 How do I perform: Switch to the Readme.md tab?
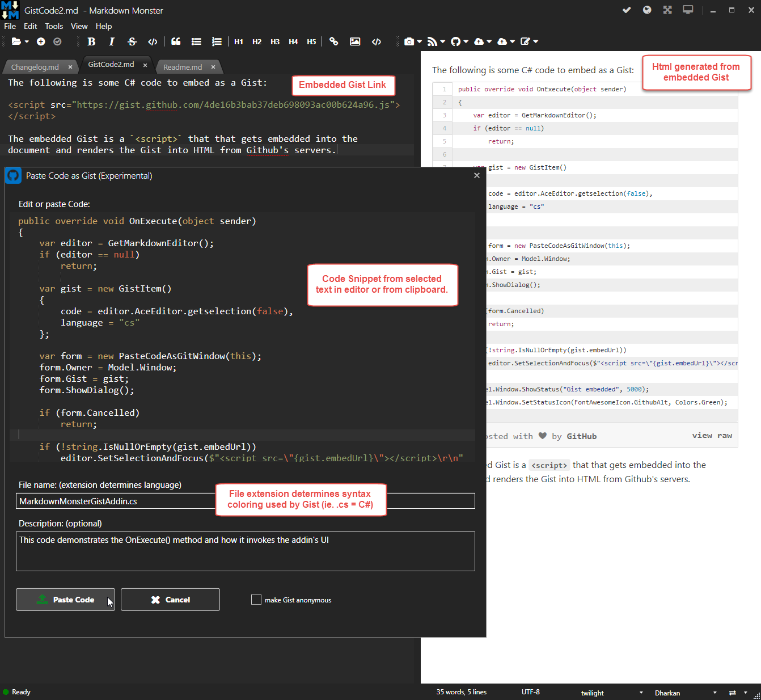[x=183, y=67]
